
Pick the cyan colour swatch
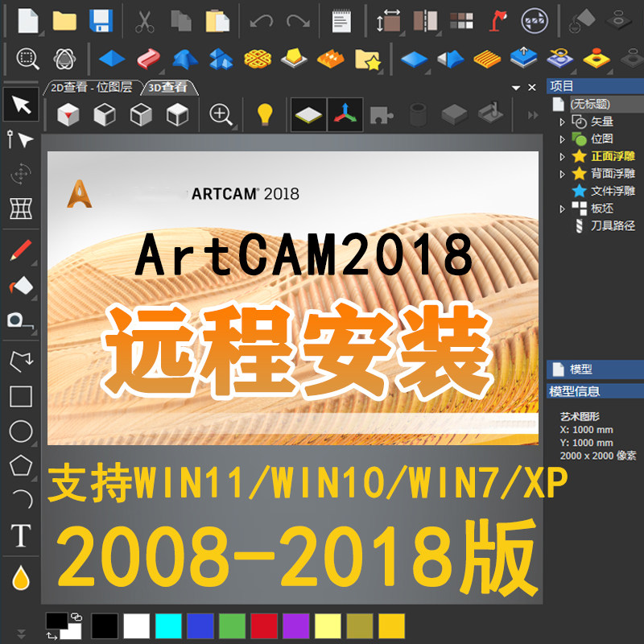[168, 626]
